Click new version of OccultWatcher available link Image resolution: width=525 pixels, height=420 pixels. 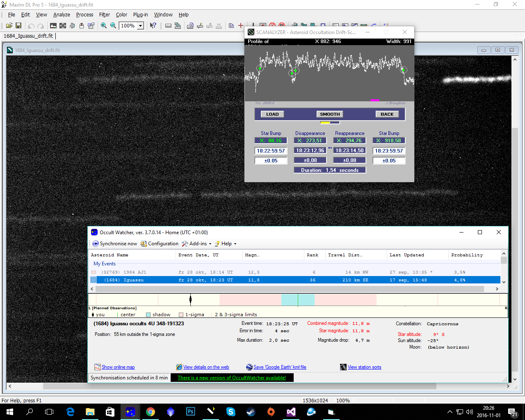(x=232, y=378)
